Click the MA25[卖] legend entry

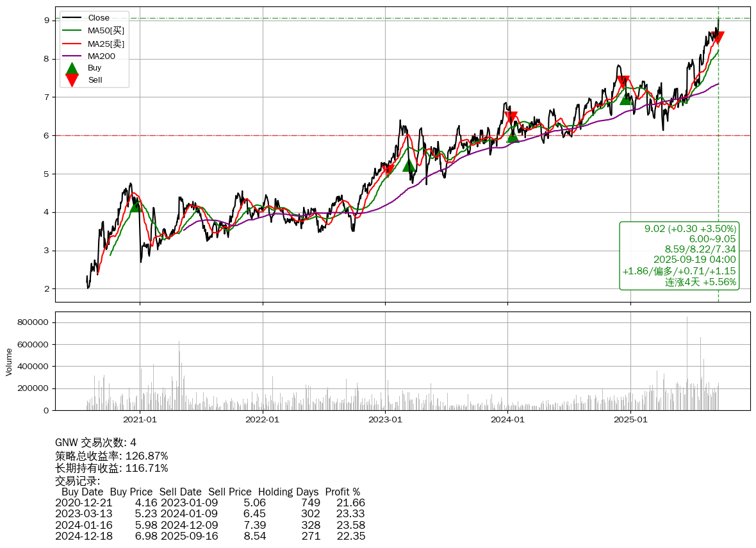[x=106, y=44]
